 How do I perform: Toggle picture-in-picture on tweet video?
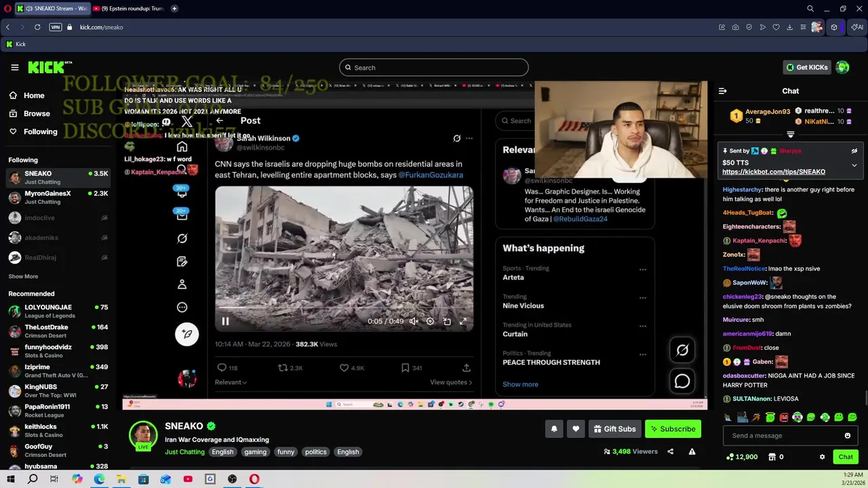click(447, 321)
